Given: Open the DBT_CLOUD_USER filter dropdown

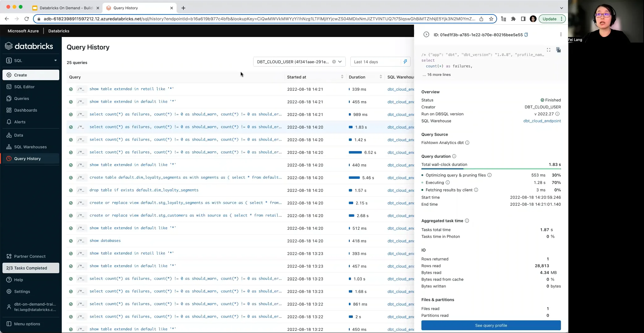Looking at the screenshot, I should [x=340, y=62].
